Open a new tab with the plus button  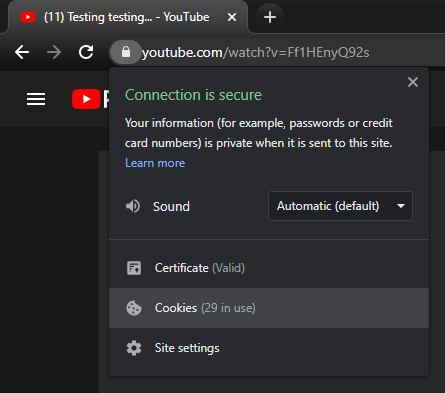(x=270, y=17)
